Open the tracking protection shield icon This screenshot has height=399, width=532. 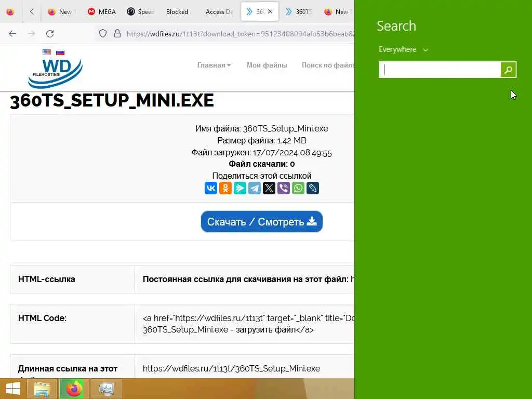pyautogui.click(x=103, y=33)
